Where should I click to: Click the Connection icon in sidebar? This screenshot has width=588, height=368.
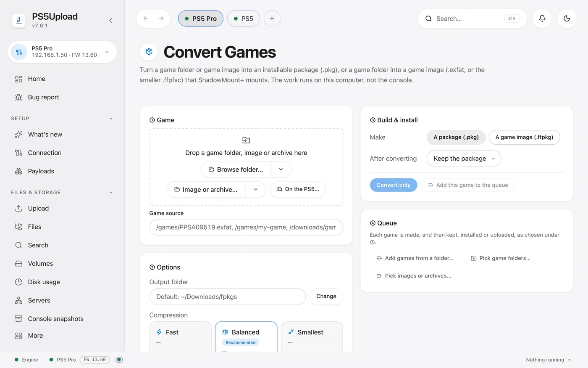(18, 153)
